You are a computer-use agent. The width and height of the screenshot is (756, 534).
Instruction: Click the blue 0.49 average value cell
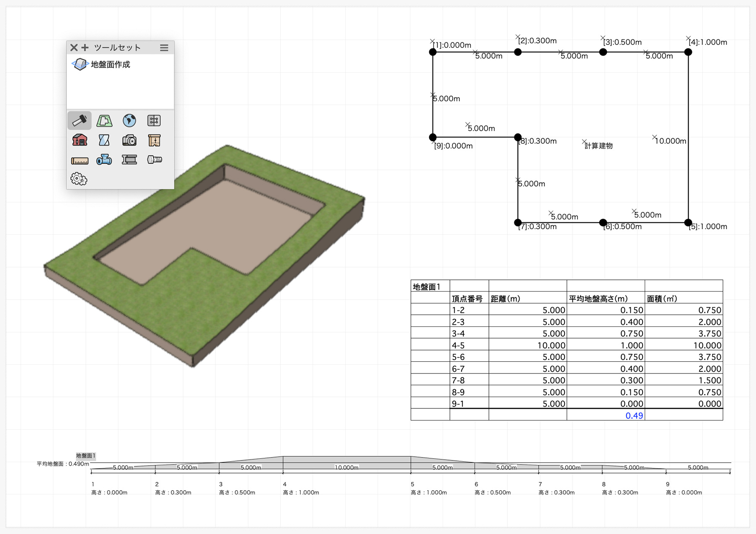[x=634, y=416]
